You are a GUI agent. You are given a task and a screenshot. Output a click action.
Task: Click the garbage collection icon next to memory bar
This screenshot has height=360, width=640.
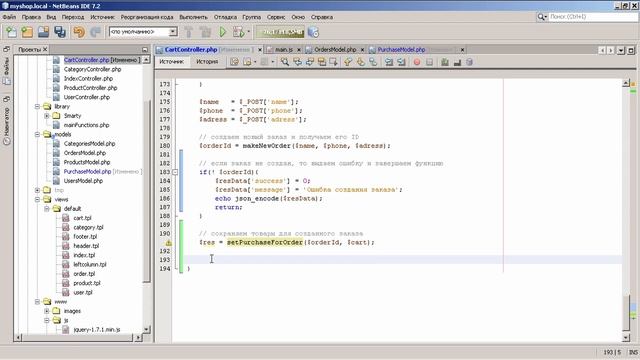[x=313, y=32]
